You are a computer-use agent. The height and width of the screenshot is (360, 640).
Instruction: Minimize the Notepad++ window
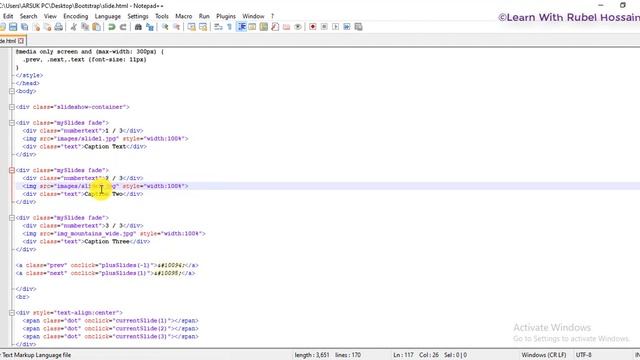(600, 5)
